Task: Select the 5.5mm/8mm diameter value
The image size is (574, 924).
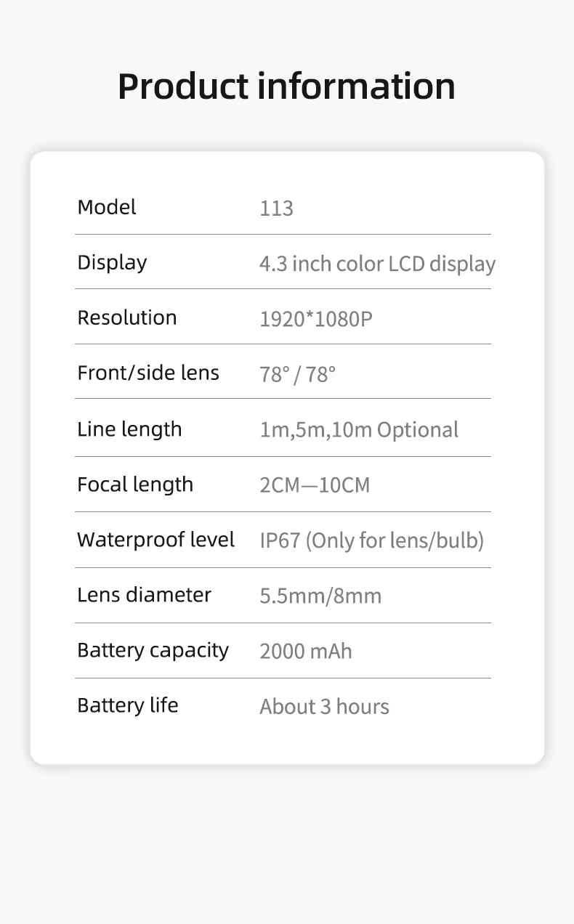Action: click(320, 596)
